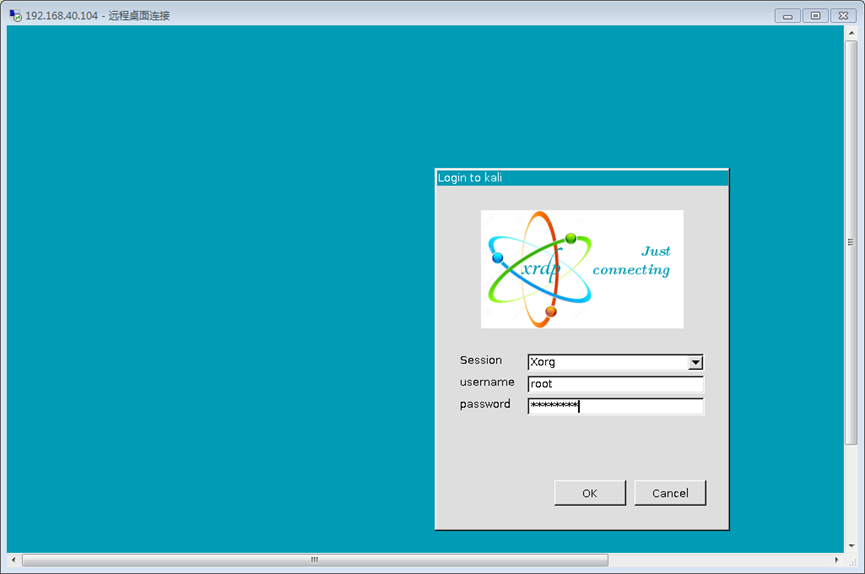Focus the username field containing root
Screen dimensions: 865x574
616,384
